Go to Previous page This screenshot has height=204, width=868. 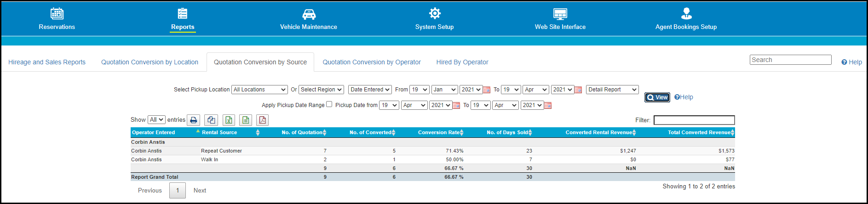point(150,190)
